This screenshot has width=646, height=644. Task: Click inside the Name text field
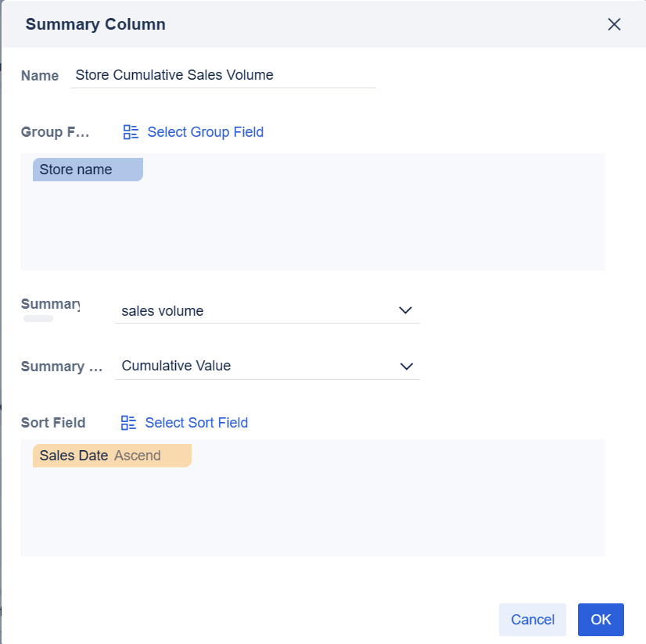point(223,75)
